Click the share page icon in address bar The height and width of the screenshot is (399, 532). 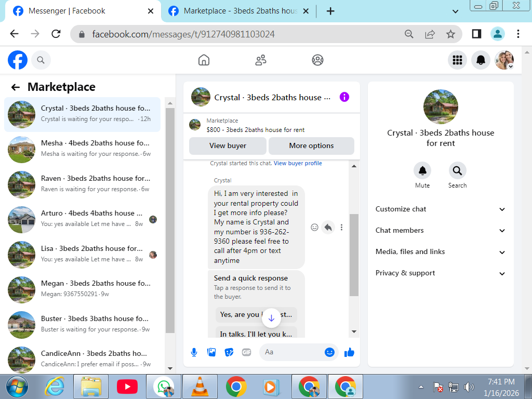(x=430, y=34)
